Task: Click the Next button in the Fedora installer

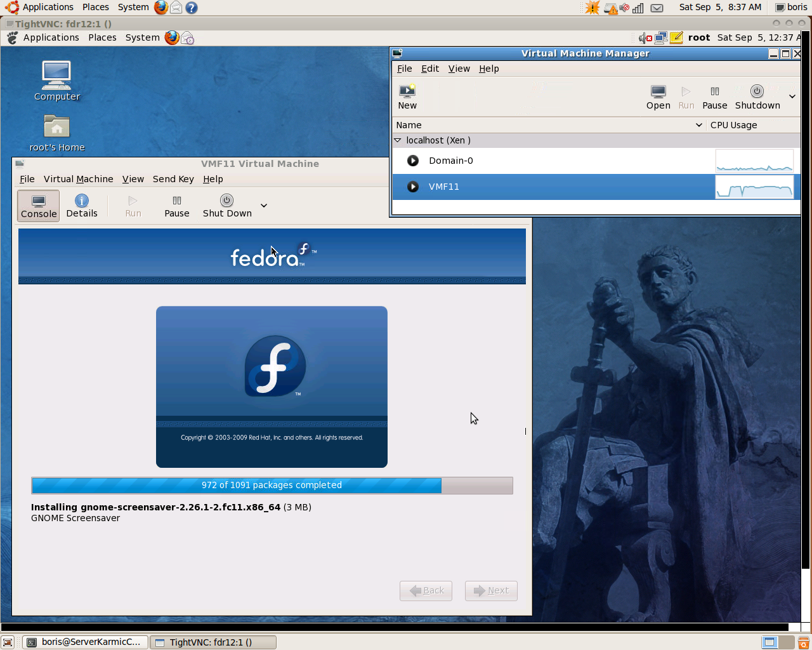Action: pyautogui.click(x=491, y=590)
